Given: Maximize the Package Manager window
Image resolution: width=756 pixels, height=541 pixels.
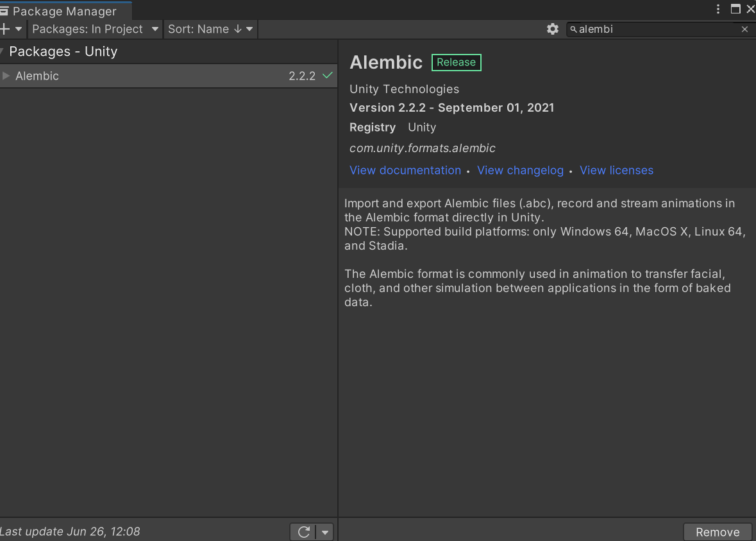Looking at the screenshot, I should (735, 9).
